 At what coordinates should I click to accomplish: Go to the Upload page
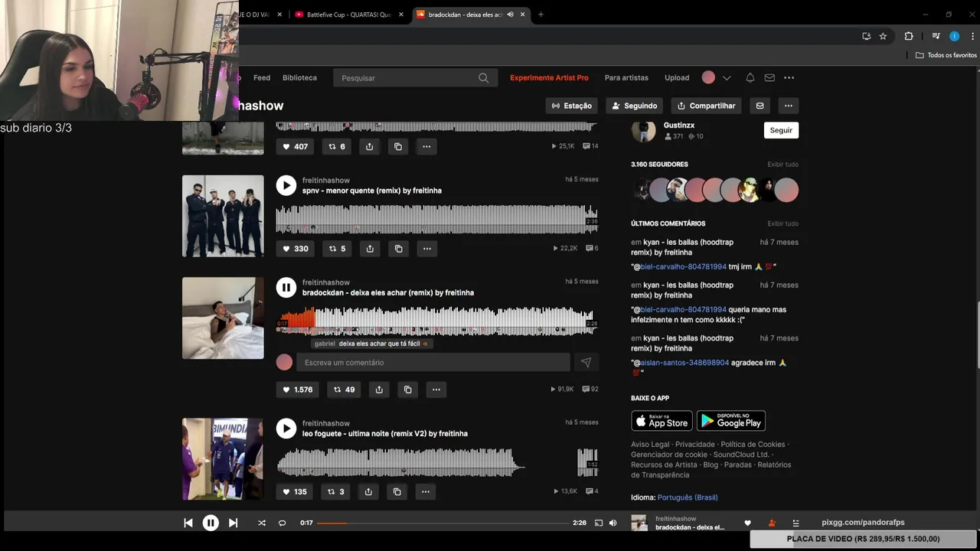coord(677,78)
